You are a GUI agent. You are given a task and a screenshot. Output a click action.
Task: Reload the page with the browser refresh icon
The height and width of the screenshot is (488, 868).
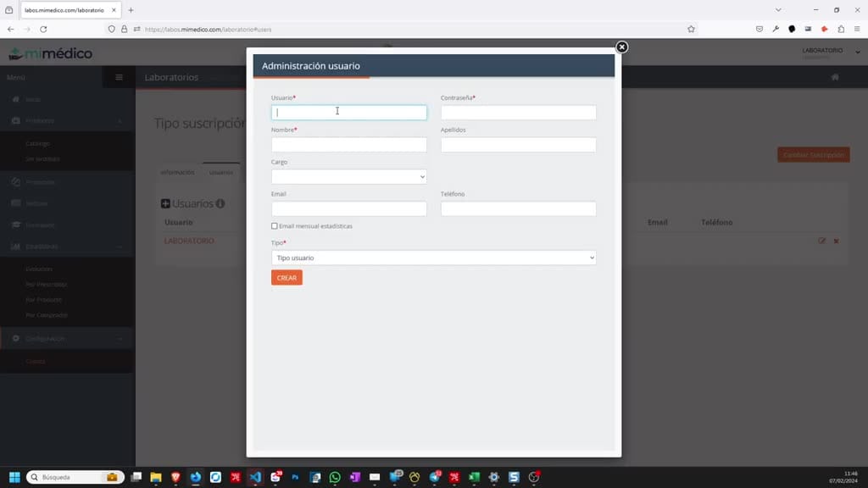(43, 30)
